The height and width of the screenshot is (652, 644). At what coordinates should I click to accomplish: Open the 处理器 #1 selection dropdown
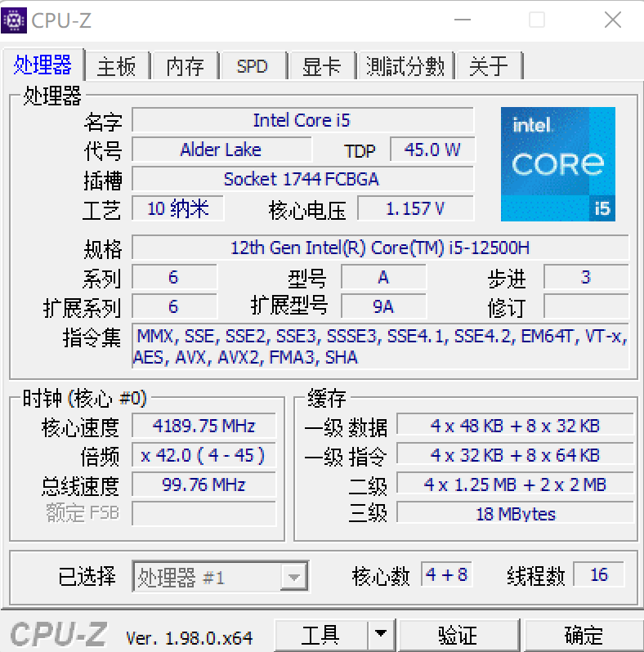(221, 576)
